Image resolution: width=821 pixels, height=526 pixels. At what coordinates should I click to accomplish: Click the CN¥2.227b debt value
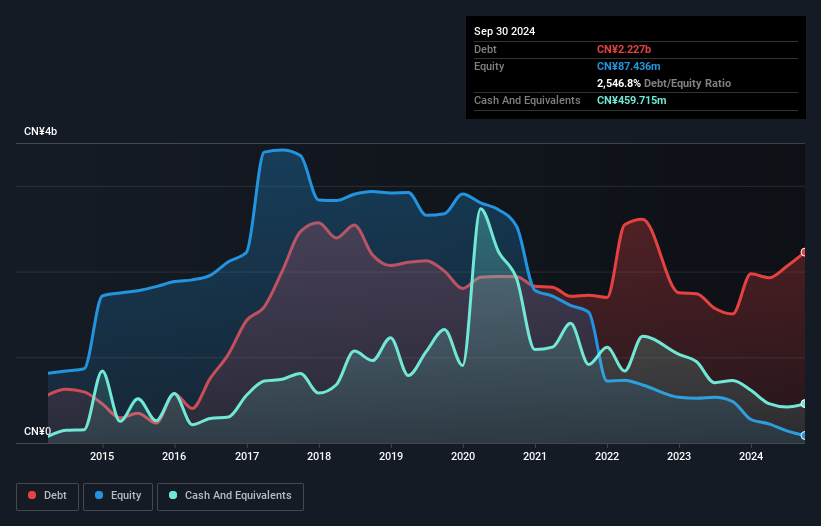pyautogui.click(x=624, y=49)
